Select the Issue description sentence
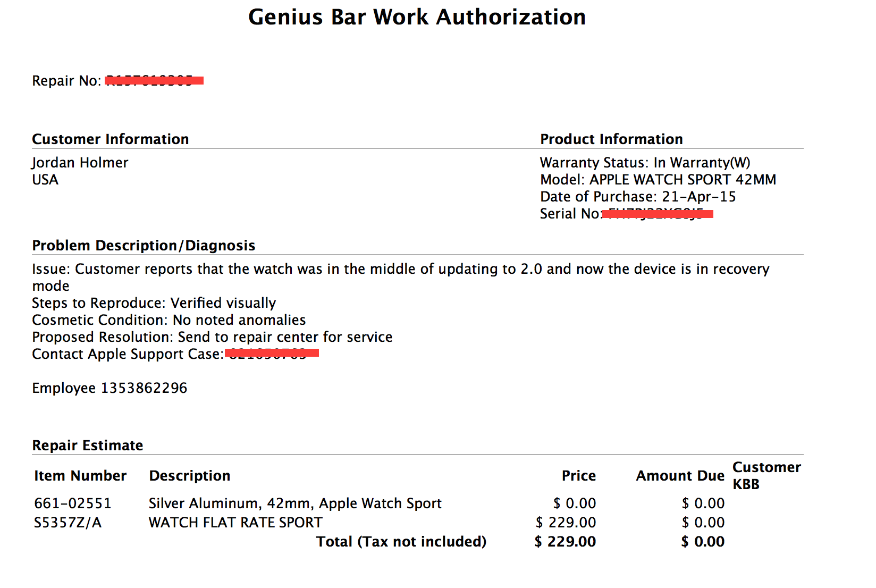The width and height of the screenshot is (876, 588). pos(401,278)
